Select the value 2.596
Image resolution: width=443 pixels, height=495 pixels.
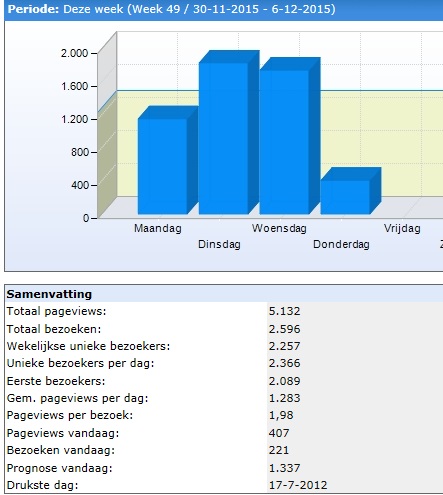pos(284,329)
